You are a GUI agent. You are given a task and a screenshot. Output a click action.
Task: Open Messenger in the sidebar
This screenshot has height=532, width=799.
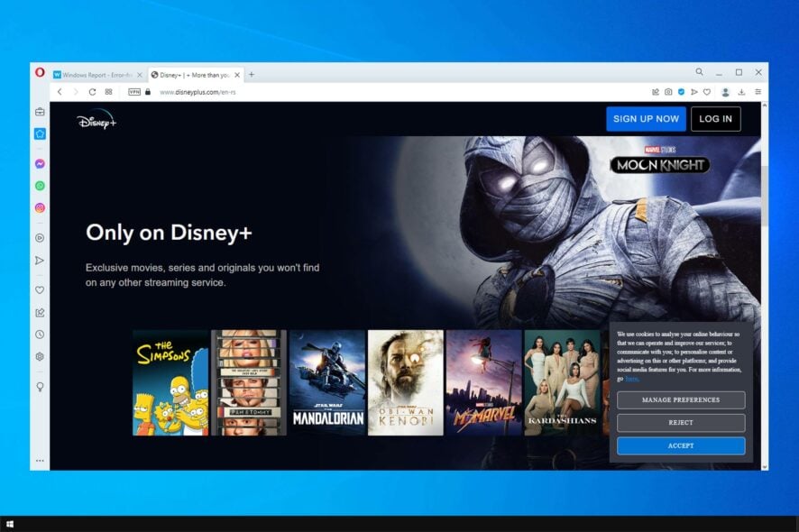pos(40,163)
